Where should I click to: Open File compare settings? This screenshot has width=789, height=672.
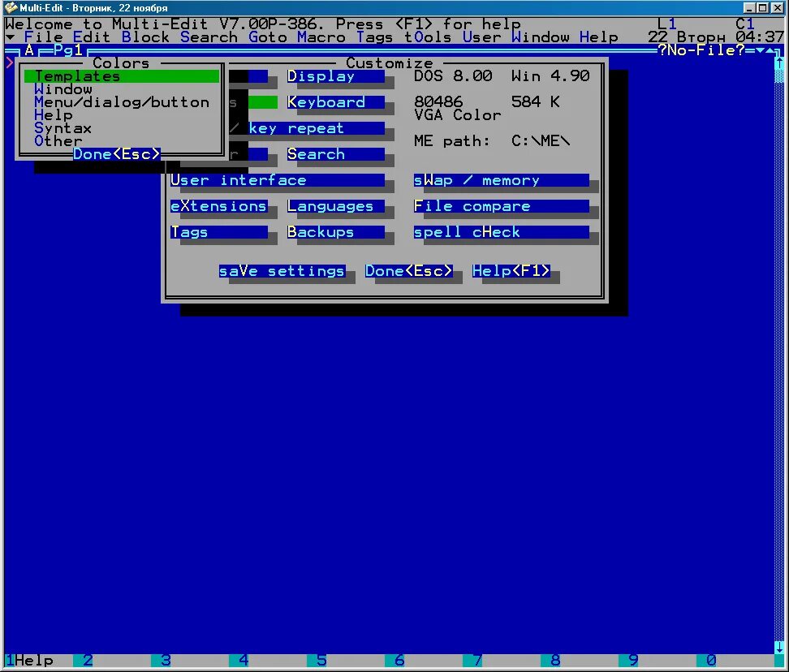[501, 206]
